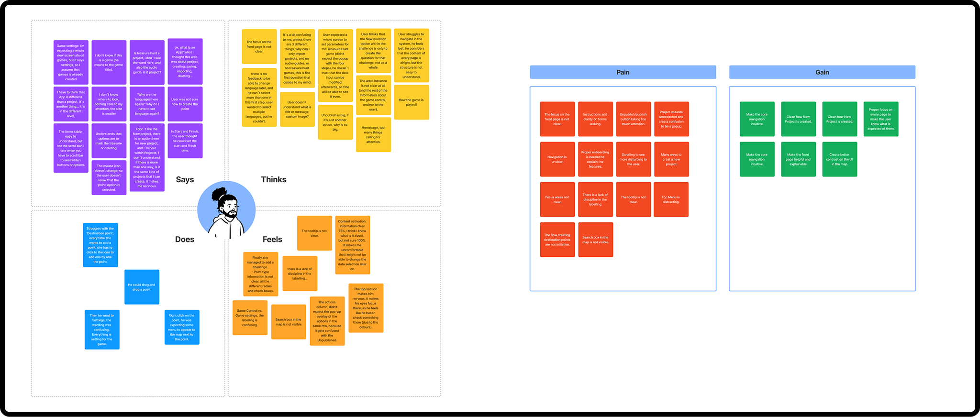
Task: Select the blue Gain column header
Action: pyautogui.click(x=822, y=72)
